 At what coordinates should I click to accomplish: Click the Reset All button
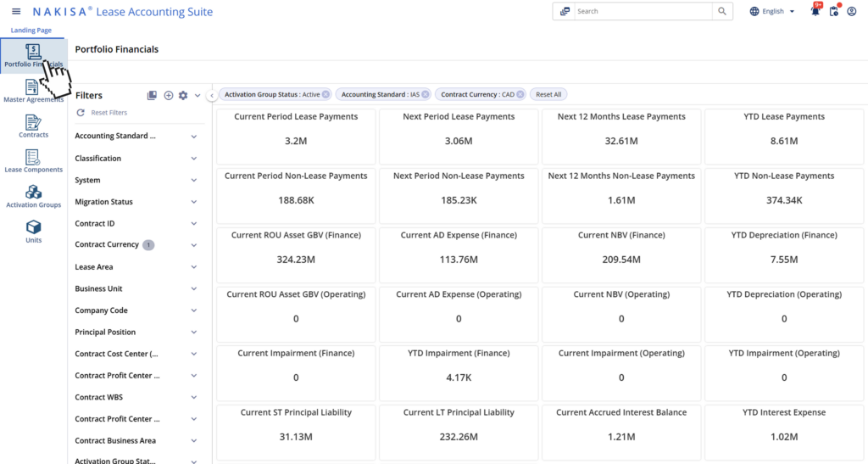548,94
